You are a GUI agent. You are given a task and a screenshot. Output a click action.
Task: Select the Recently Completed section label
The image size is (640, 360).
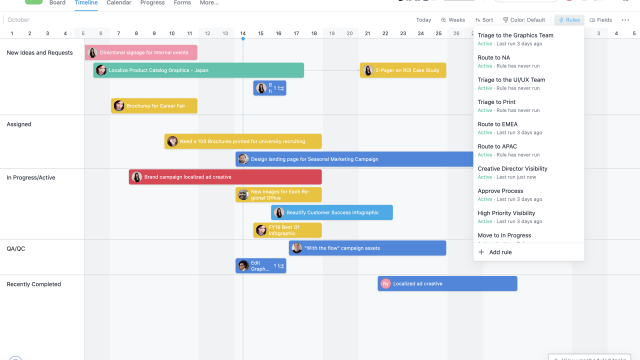tap(33, 284)
